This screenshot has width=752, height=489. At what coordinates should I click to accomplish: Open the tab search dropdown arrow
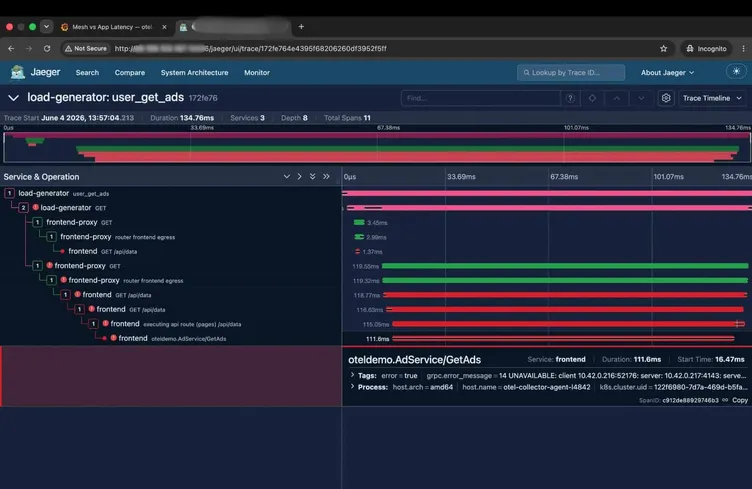click(x=47, y=27)
